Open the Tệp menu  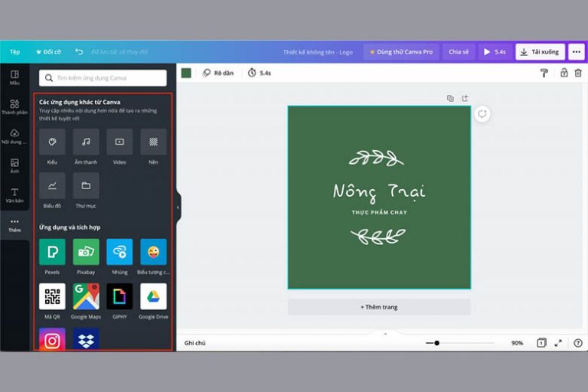15,52
